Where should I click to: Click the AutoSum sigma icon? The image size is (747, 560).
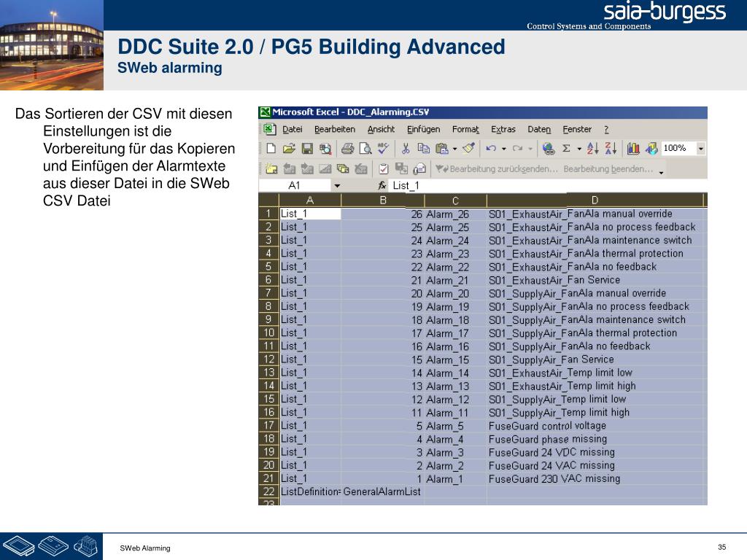[x=566, y=149]
